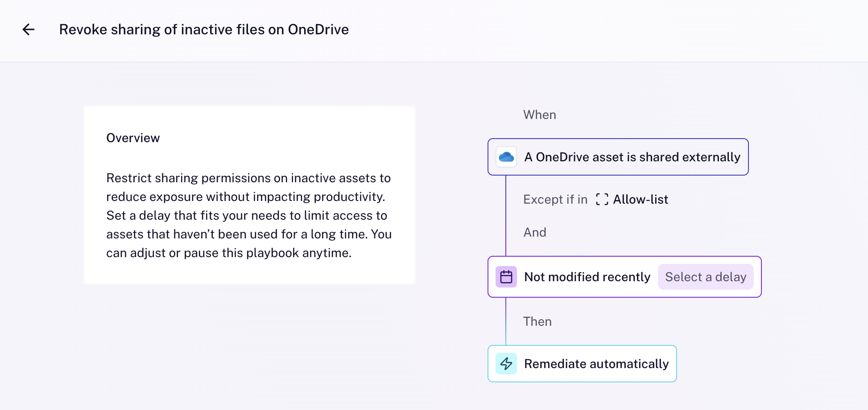Open the Select a delay dropdown
This screenshot has width=868, height=410.
point(706,277)
